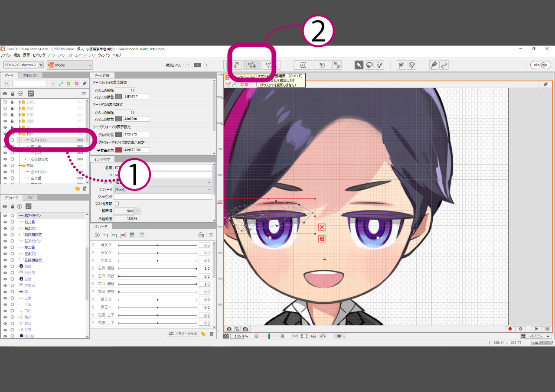Click the 角度 X parameter slider
This screenshot has height=392, width=555.
pyautogui.click(x=157, y=245)
